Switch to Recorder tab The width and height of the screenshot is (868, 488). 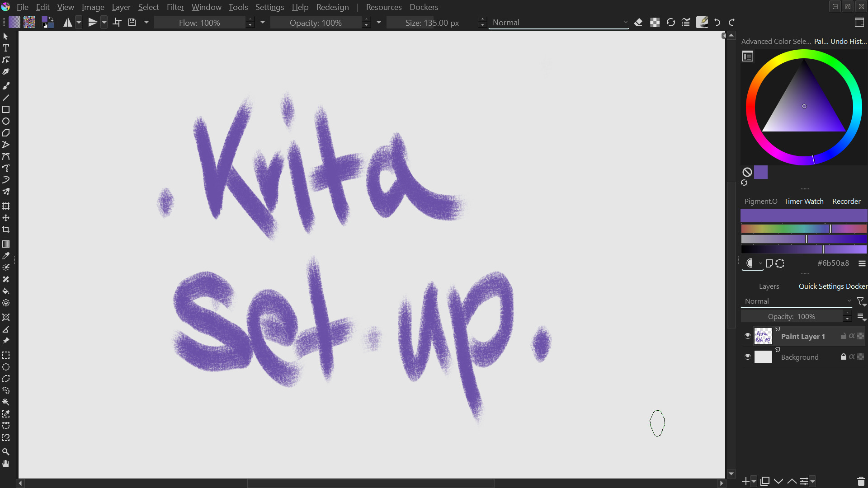point(846,202)
